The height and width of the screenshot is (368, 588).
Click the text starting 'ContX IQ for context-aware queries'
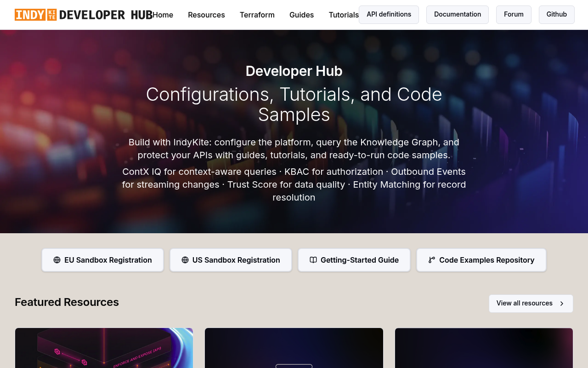tap(294, 184)
